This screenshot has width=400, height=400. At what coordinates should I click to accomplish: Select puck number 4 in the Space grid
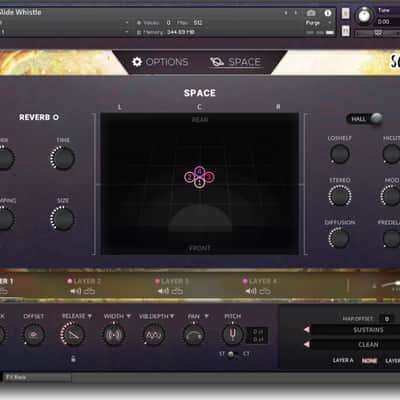click(199, 171)
